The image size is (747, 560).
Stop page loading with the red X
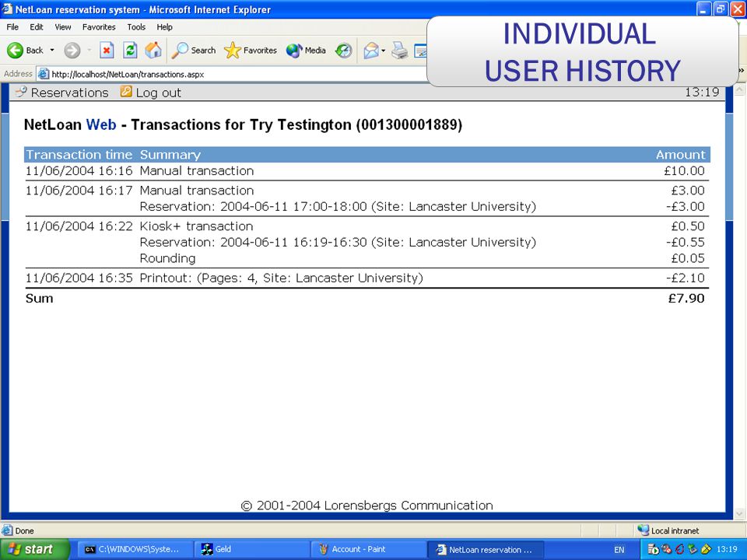[107, 50]
